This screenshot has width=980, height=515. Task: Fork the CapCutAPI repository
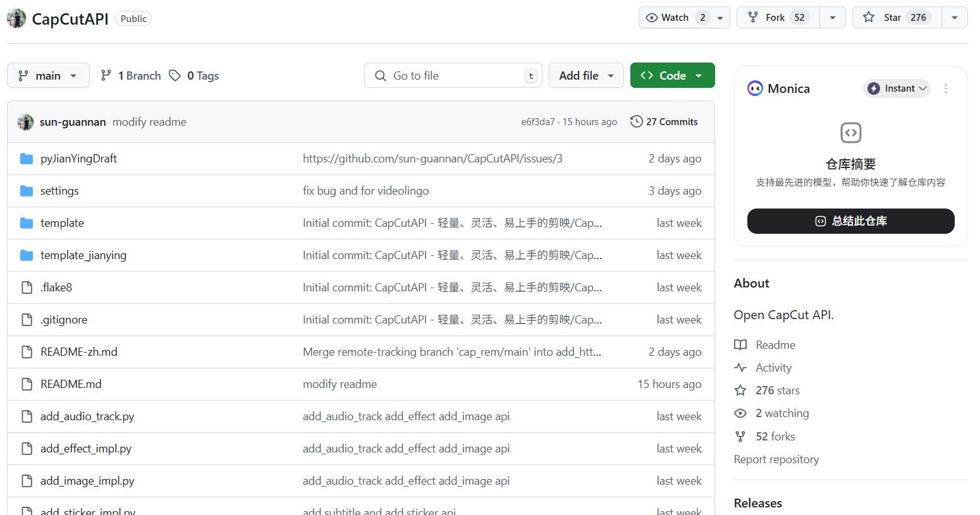pos(778,18)
